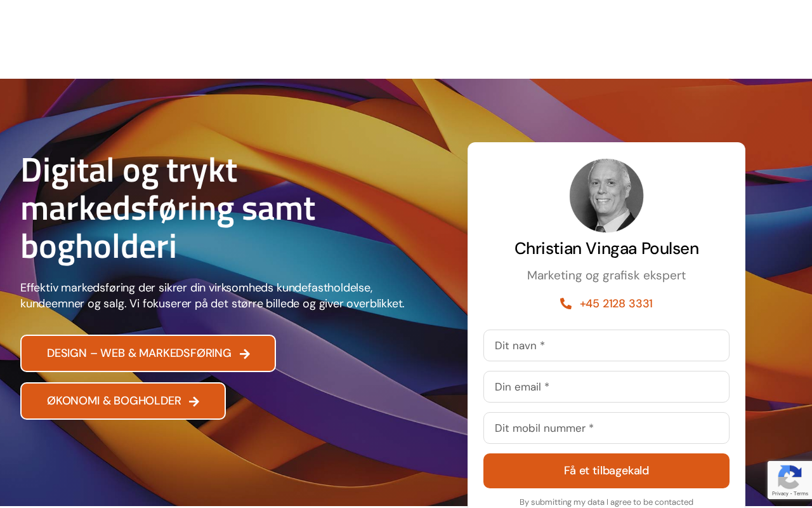Click the Marketing og grafisk ekspert subtitle

point(606,276)
